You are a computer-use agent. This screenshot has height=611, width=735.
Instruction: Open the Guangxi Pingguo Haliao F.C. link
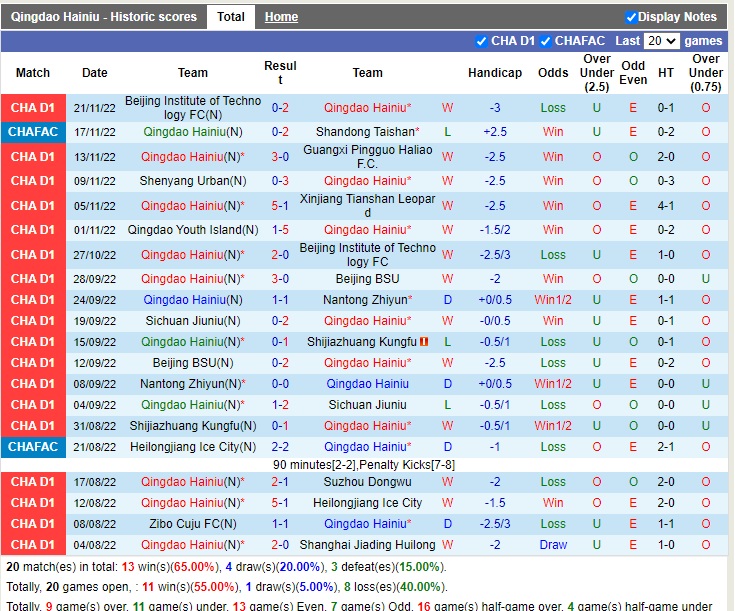click(367, 157)
